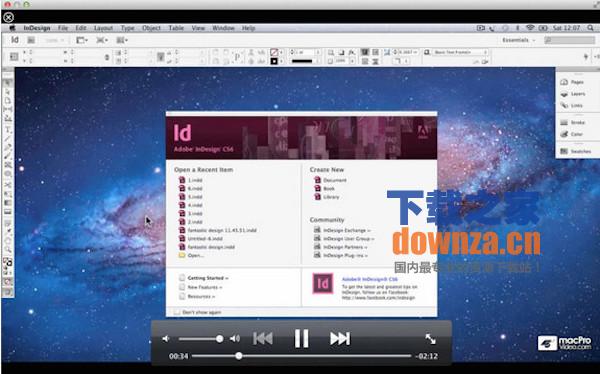Select the Rectangle Frame tool

pyautogui.click(x=8, y=165)
